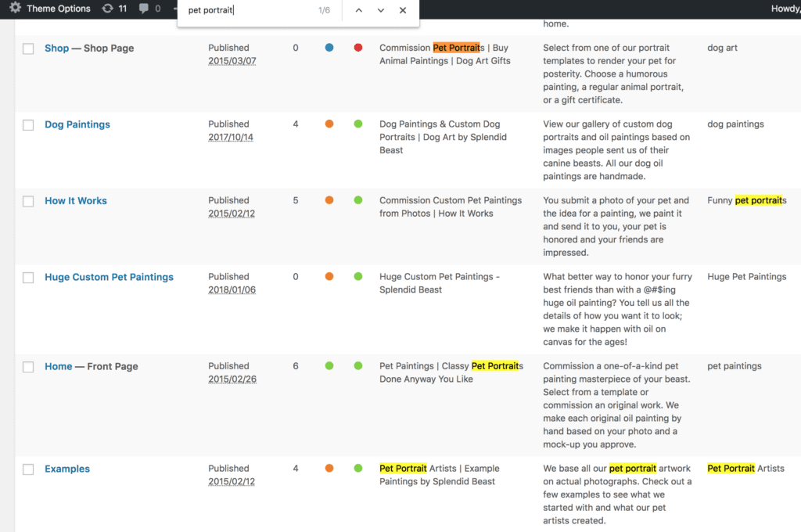Click "Pet Portrait Artists" focus keyword
The height and width of the screenshot is (532, 801).
pyautogui.click(x=745, y=468)
